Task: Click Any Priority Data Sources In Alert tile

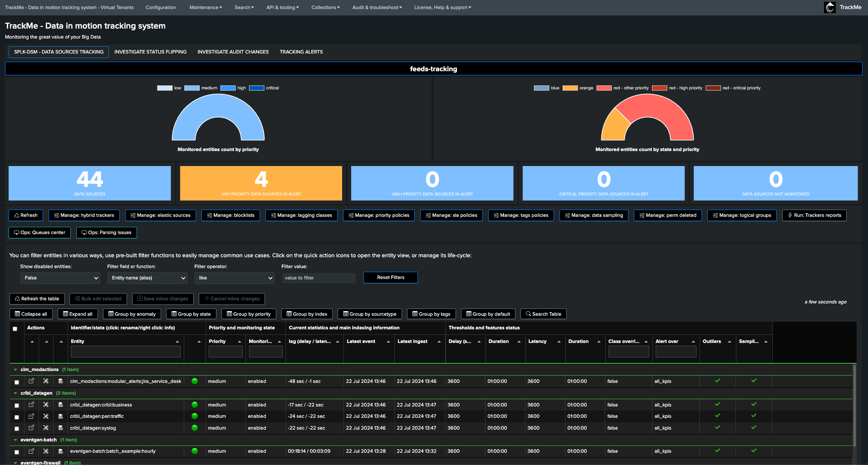Action: point(261,183)
